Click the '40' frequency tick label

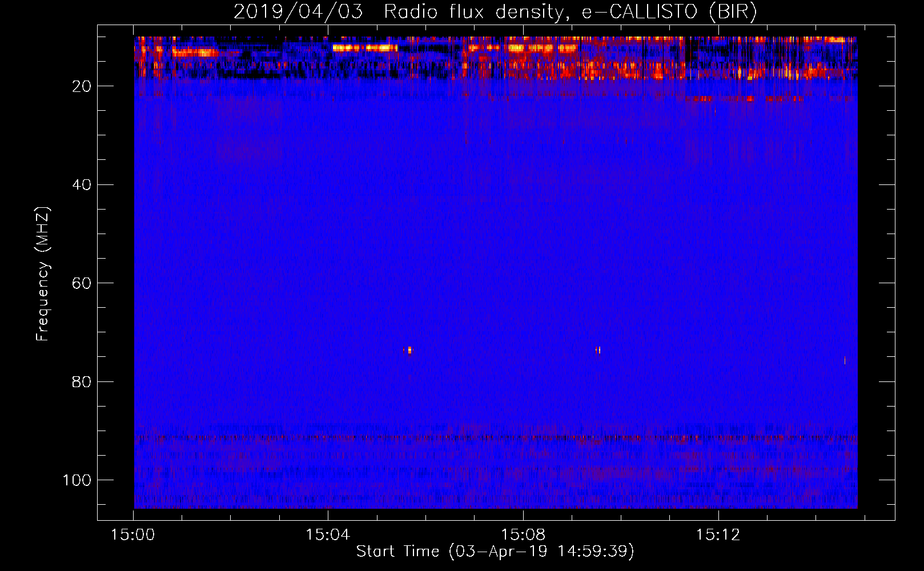[82, 185]
